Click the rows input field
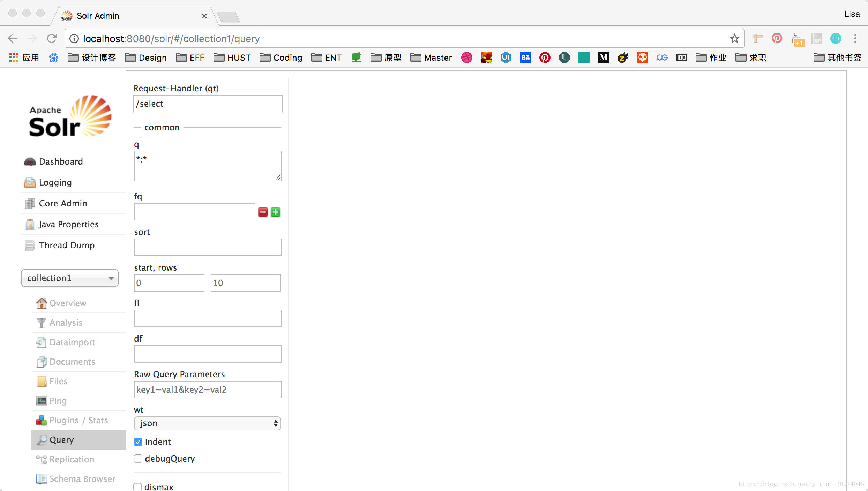The width and height of the screenshot is (868, 491). (x=245, y=282)
